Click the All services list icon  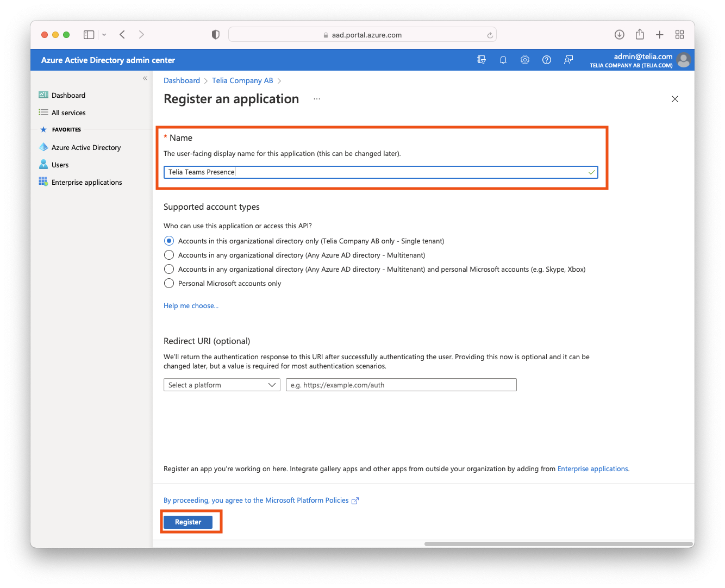[43, 112]
